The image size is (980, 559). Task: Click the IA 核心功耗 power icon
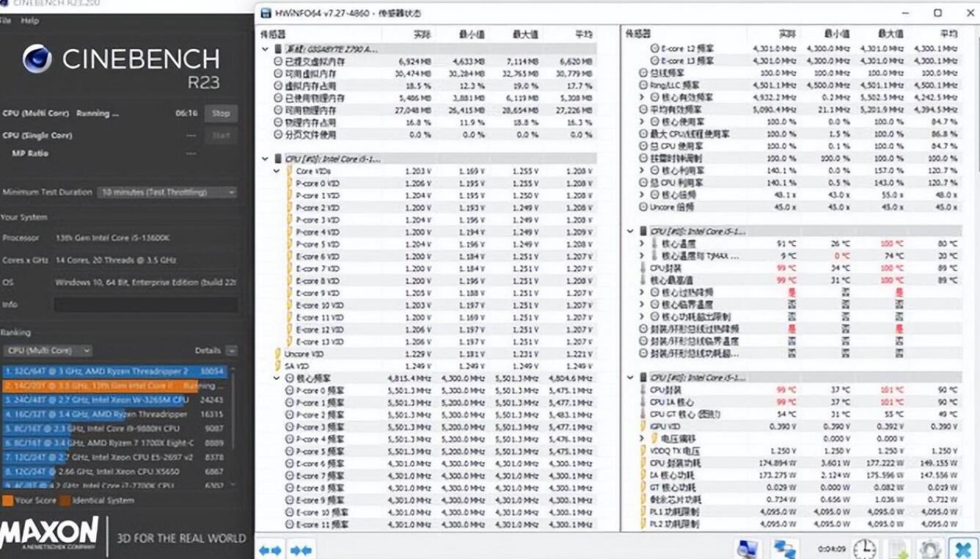pyautogui.click(x=643, y=475)
